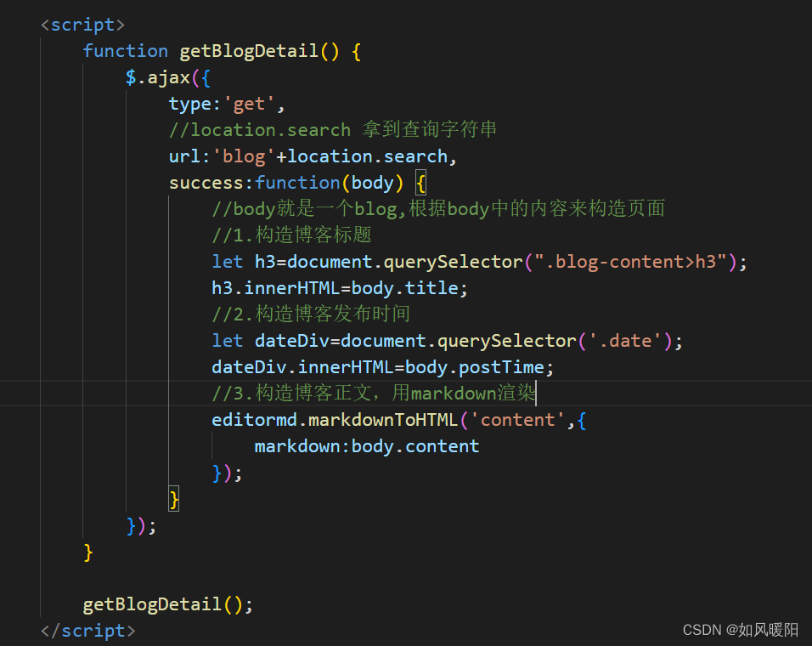
Task: Click the getBlogDetail(); call line
Action: pyautogui.click(x=168, y=604)
